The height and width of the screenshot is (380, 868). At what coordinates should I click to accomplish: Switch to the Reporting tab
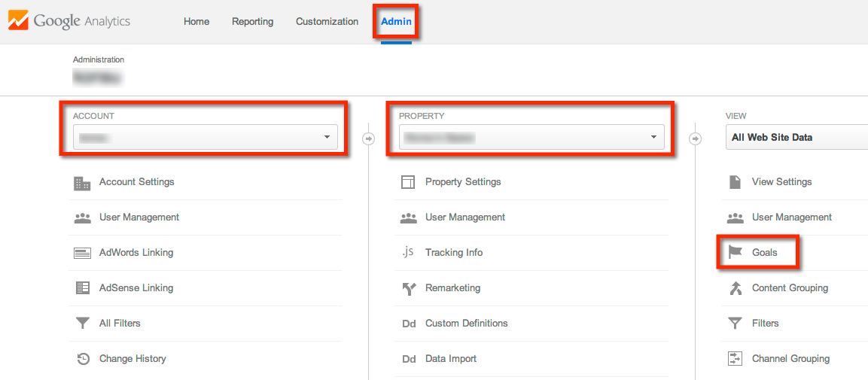pos(252,22)
